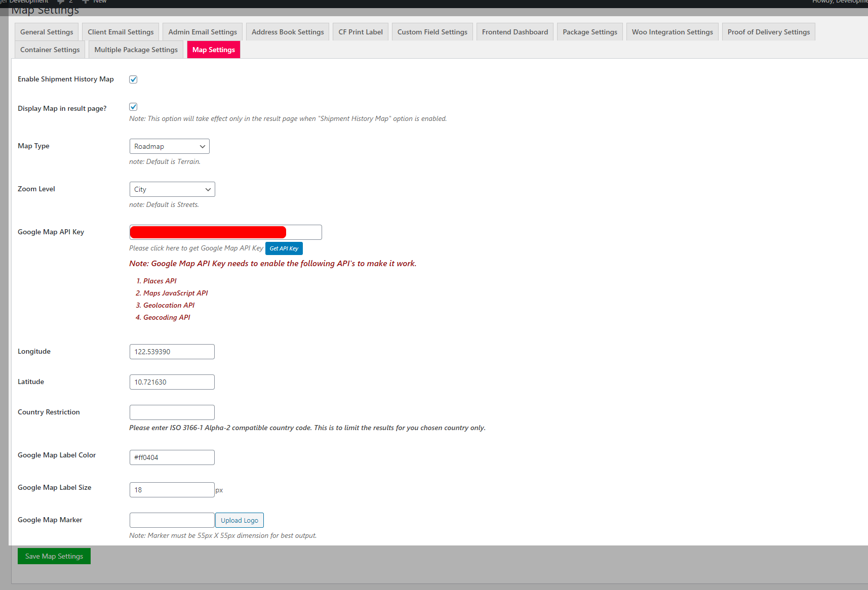Toggle Enable Shipment History Map checkbox

point(133,79)
